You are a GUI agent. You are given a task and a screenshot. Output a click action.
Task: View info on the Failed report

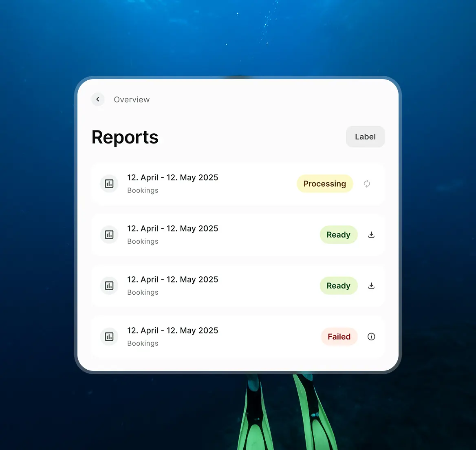pyautogui.click(x=371, y=336)
